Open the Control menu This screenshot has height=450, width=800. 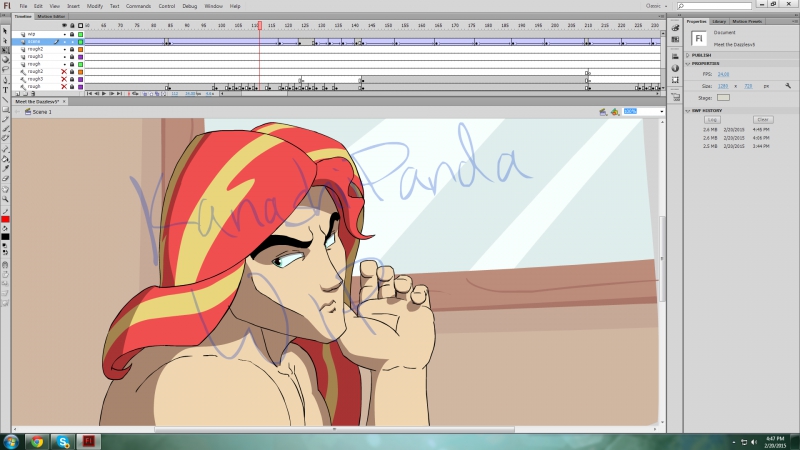167,6
